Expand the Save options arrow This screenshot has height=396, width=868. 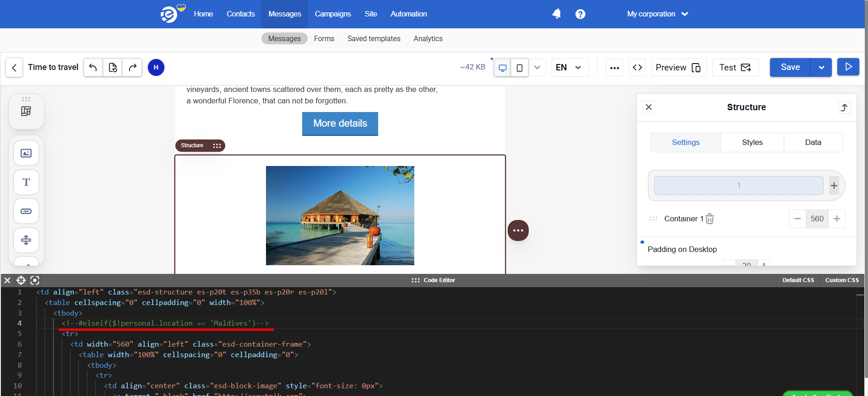821,68
